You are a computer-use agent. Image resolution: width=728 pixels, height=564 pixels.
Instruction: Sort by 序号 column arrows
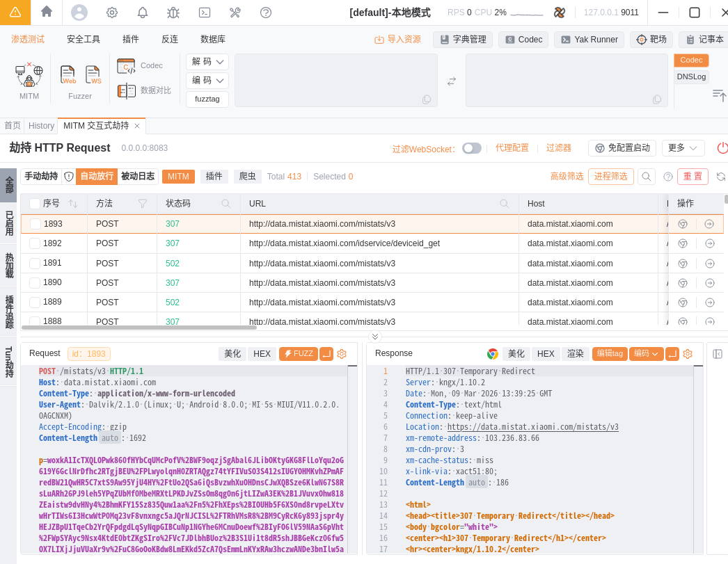pyautogui.click(x=73, y=204)
